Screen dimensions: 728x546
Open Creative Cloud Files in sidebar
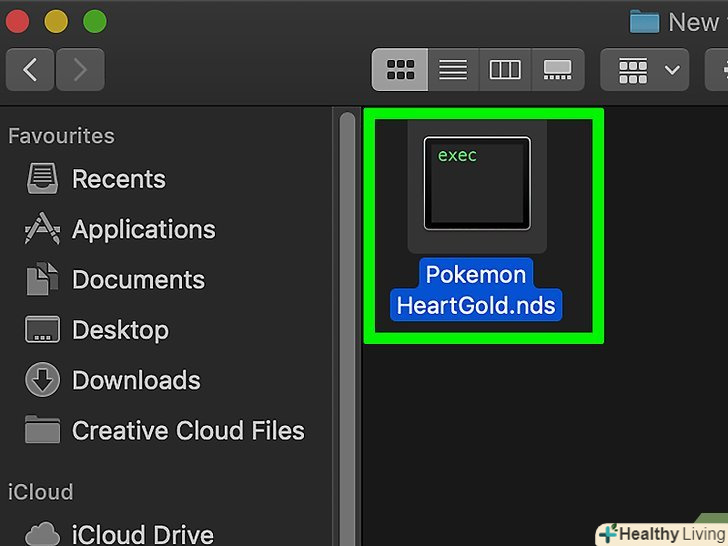[188, 430]
